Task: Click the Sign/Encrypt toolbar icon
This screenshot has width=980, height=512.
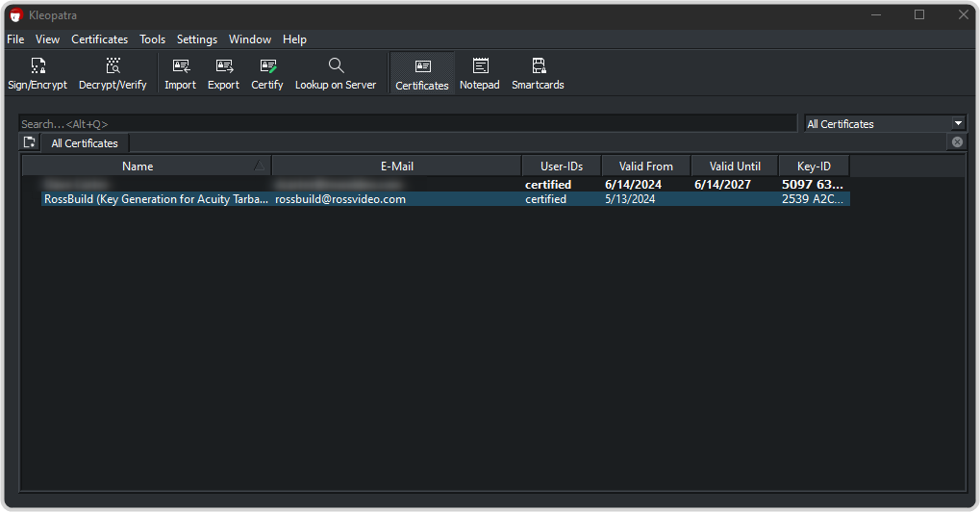Action: [38, 73]
